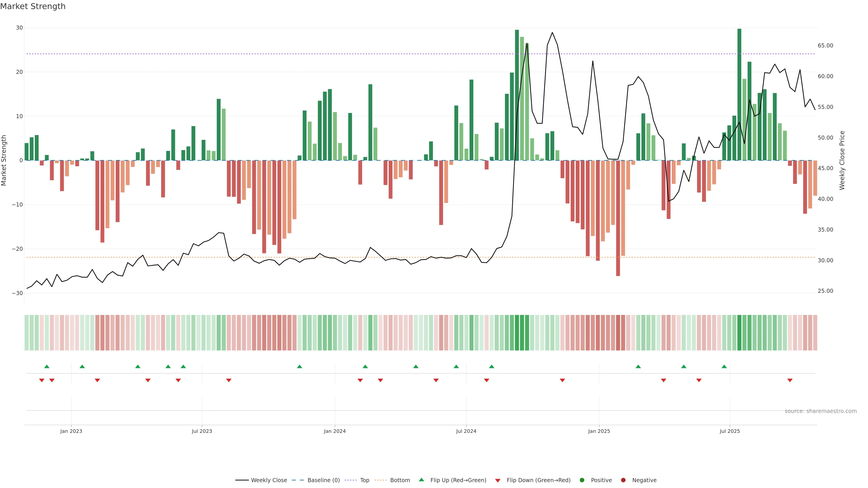Click the Market Strength chart title
Screen dimensions: 868x488
point(33,6)
